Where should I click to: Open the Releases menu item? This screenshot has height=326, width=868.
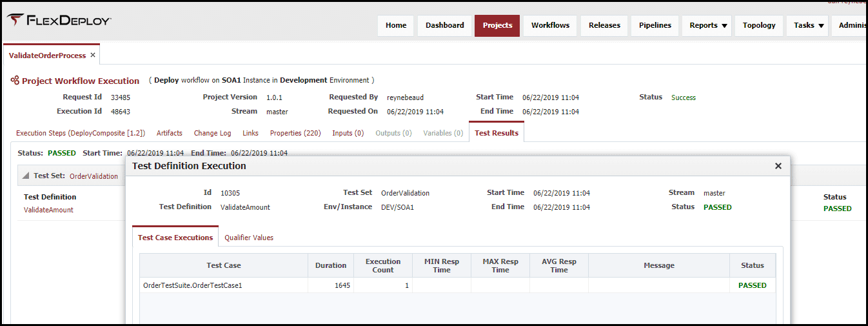pyautogui.click(x=604, y=25)
